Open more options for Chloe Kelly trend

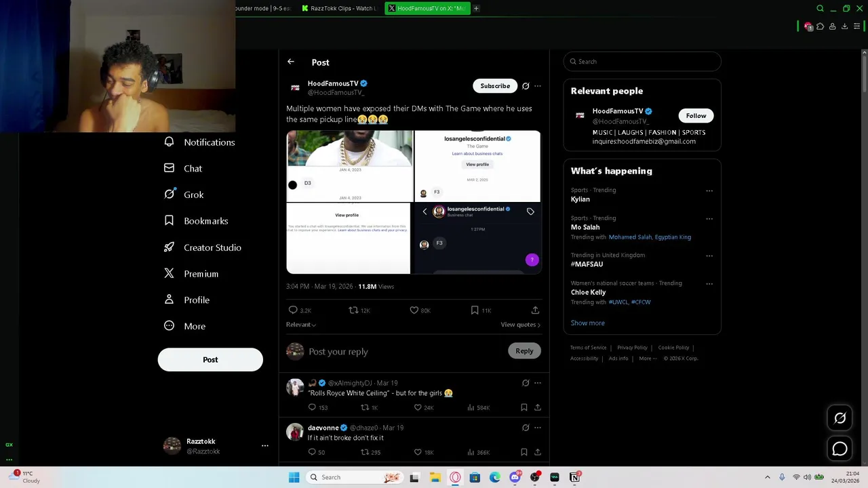(709, 283)
